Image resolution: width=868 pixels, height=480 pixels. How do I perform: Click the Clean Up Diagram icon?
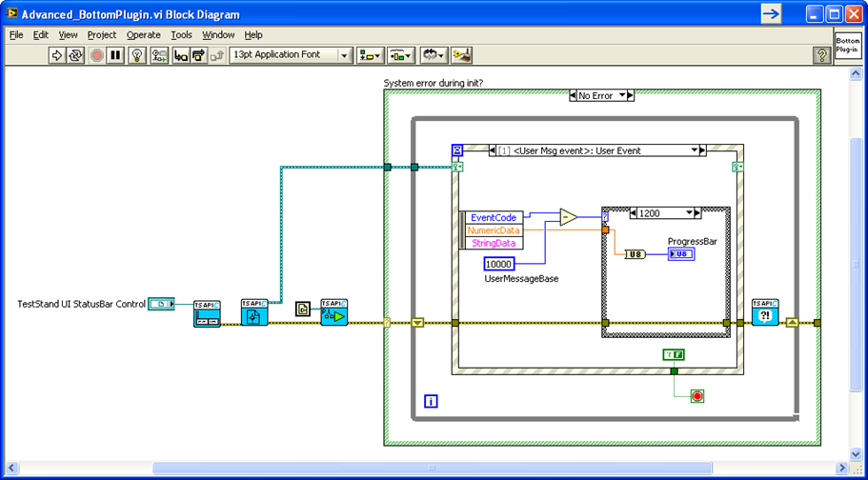[461, 55]
